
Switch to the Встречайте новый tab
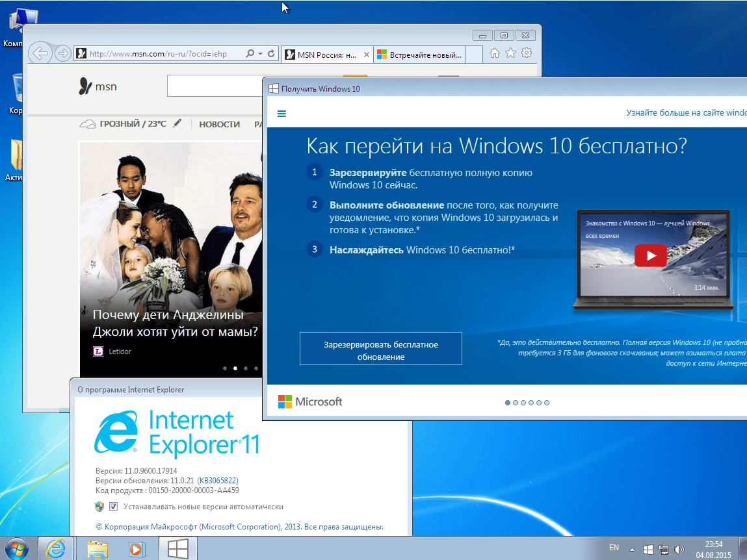[x=419, y=55]
